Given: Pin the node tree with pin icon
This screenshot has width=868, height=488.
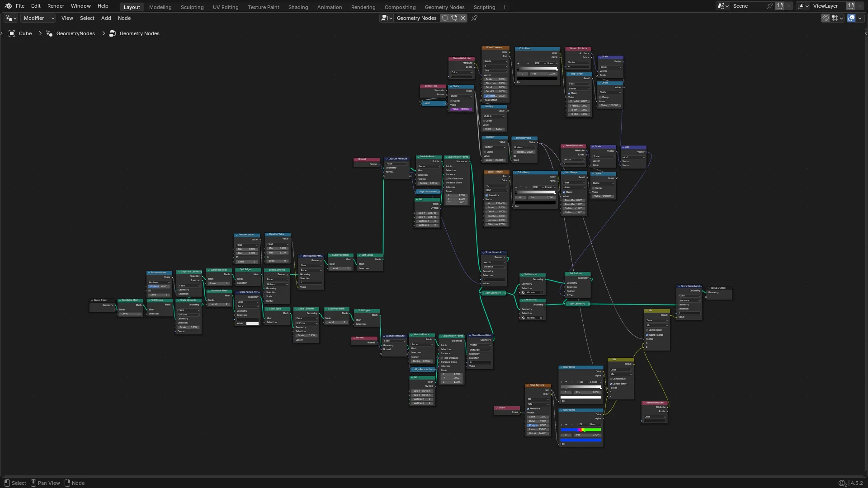Looking at the screenshot, I should [x=474, y=18].
